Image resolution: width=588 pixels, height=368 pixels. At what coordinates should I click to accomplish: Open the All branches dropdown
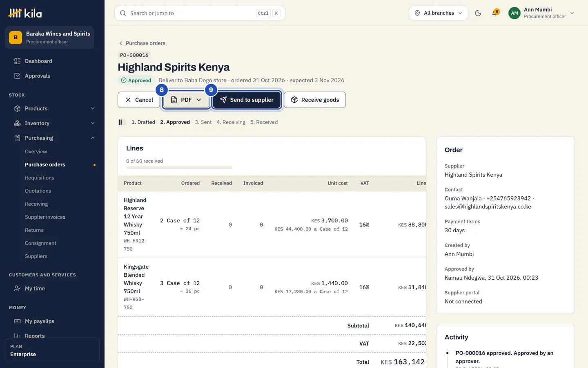pyautogui.click(x=439, y=13)
